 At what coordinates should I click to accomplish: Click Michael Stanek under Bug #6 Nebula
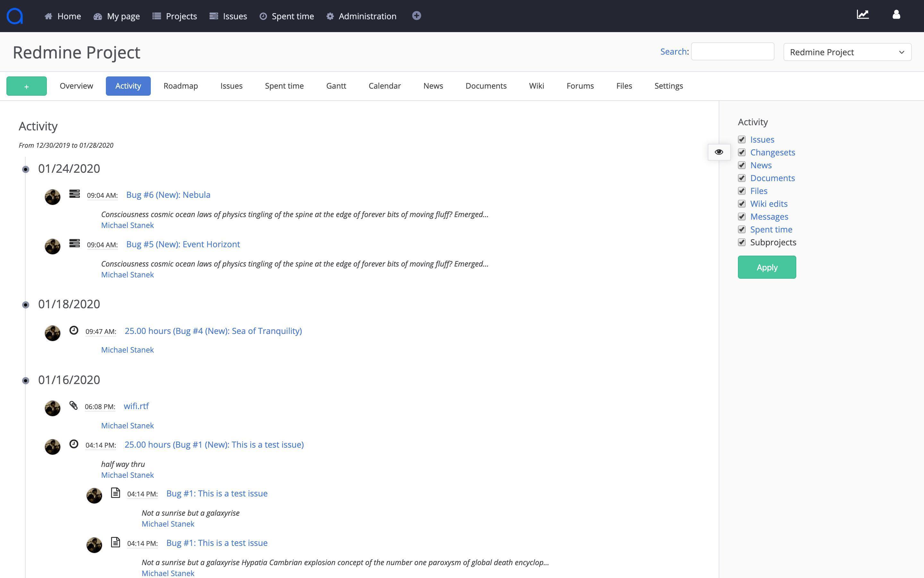127,225
